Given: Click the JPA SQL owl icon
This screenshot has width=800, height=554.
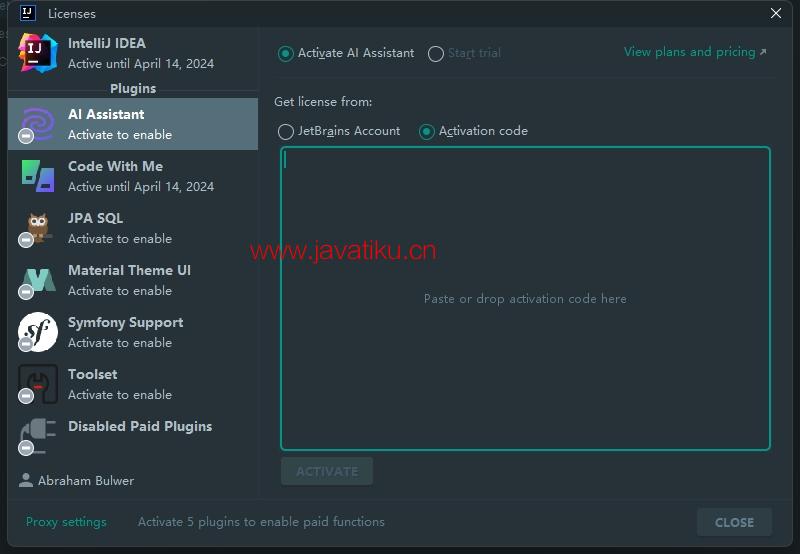Looking at the screenshot, I should pos(38,228).
